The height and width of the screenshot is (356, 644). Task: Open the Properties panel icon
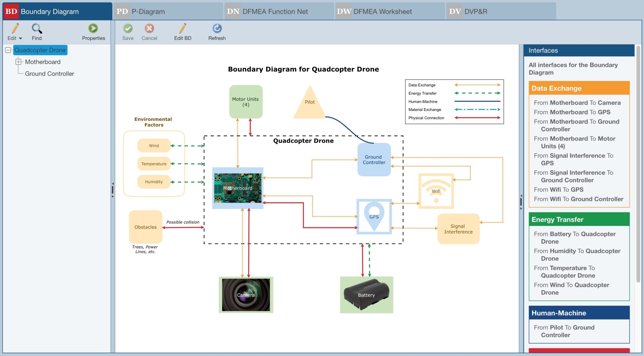coord(93,28)
